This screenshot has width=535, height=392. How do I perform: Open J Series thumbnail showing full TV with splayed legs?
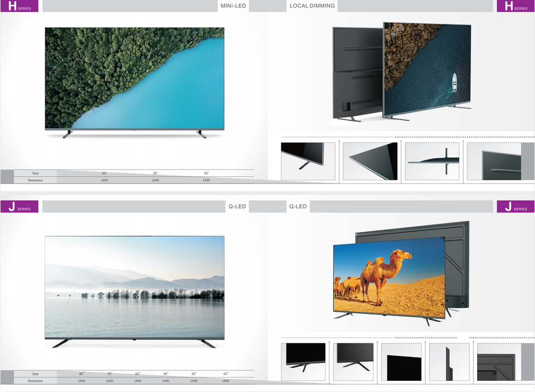(353, 362)
